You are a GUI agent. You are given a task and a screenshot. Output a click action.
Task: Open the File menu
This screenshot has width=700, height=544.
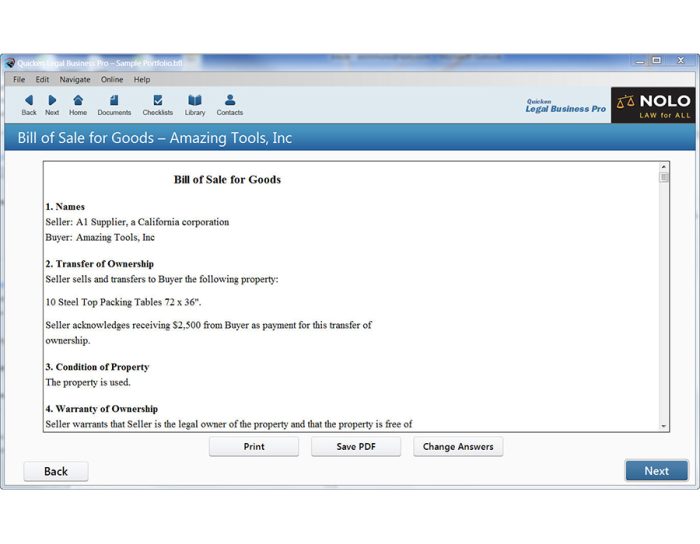click(19, 79)
